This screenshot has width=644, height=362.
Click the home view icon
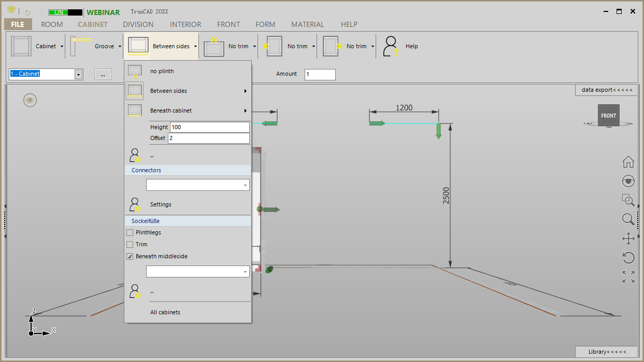[x=628, y=162]
